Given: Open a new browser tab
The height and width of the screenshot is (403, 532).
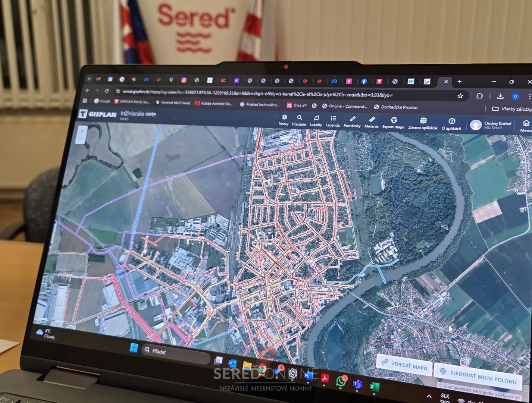Looking at the screenshot, I should pyautogui.click(x=459, y=82).
